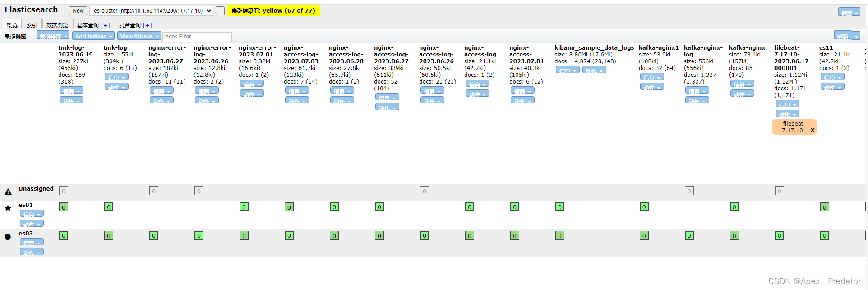Click the kafka-nginx index name heading
Image resolution: width=868 pixels, height=290 pixels.
coord(747,47)
